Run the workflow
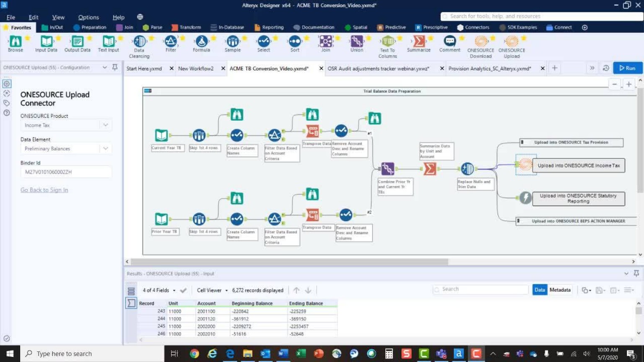Screen dimensions: 644x362 tap(627, 68)
